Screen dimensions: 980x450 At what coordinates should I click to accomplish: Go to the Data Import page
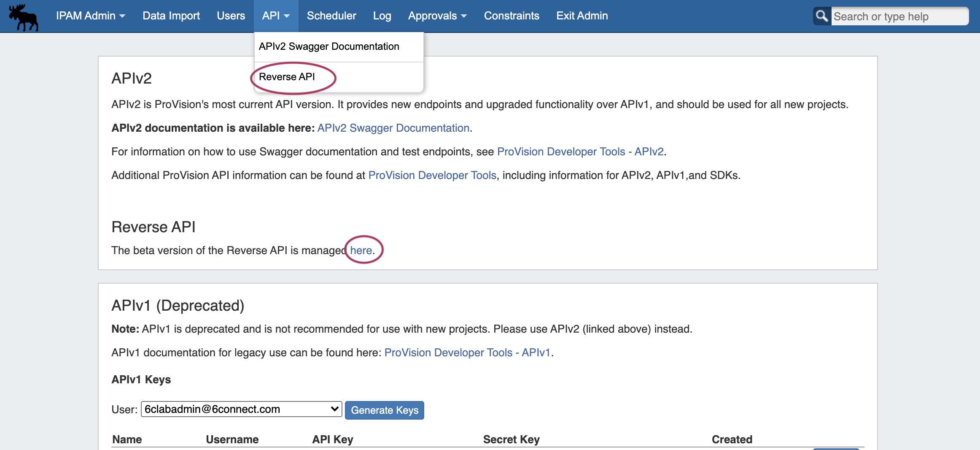coord(171,16)
